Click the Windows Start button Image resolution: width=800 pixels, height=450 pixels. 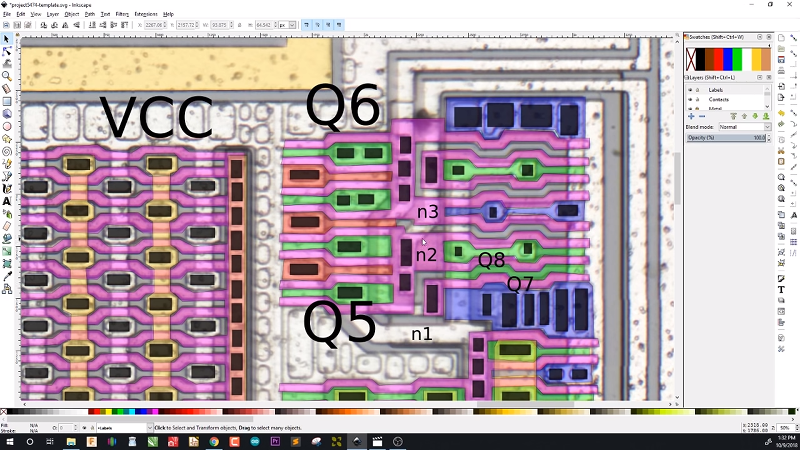[8, 442]
